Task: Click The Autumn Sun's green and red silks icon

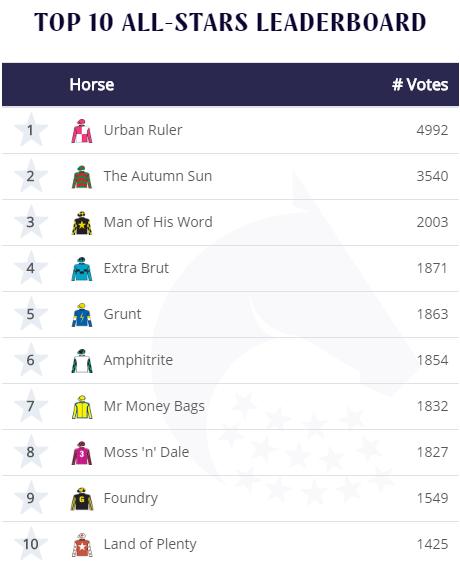Action: [x=82, y=177]
